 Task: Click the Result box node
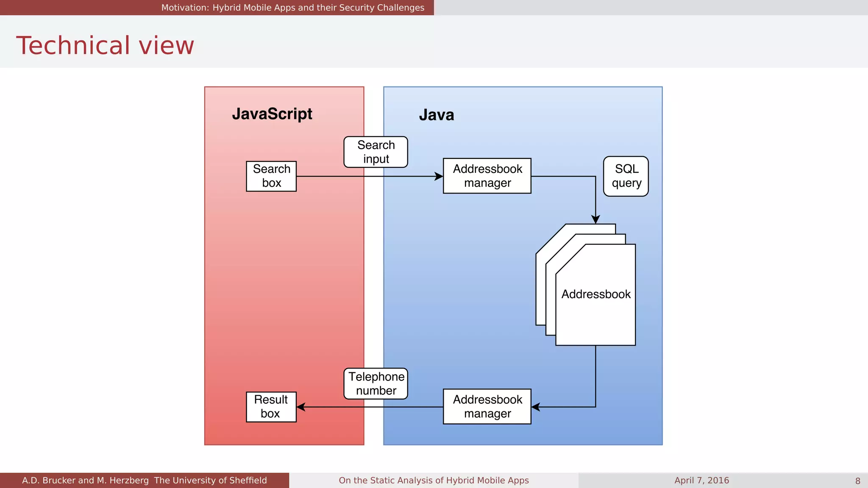pos(271,407)
